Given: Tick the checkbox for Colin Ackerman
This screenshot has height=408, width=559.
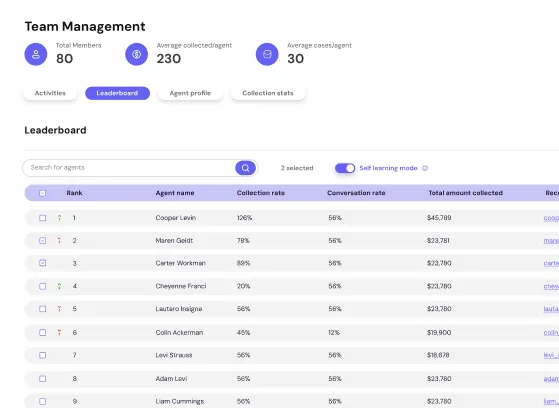Looking at the screenshot, I should 42,332.
